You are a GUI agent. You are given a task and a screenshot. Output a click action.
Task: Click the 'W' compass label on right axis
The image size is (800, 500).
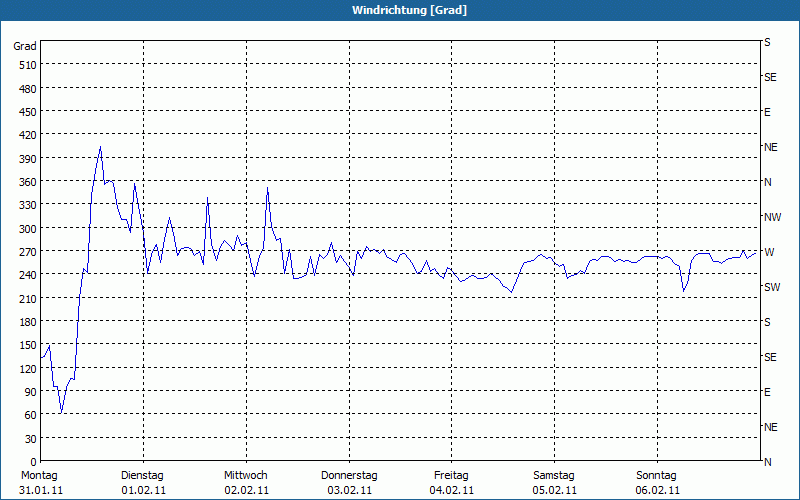tap(769, 252)
